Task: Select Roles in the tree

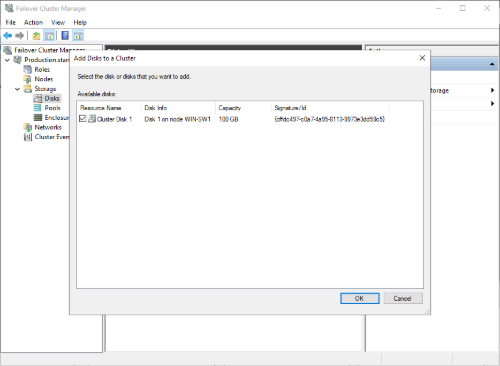Action: tap(42, 69)
